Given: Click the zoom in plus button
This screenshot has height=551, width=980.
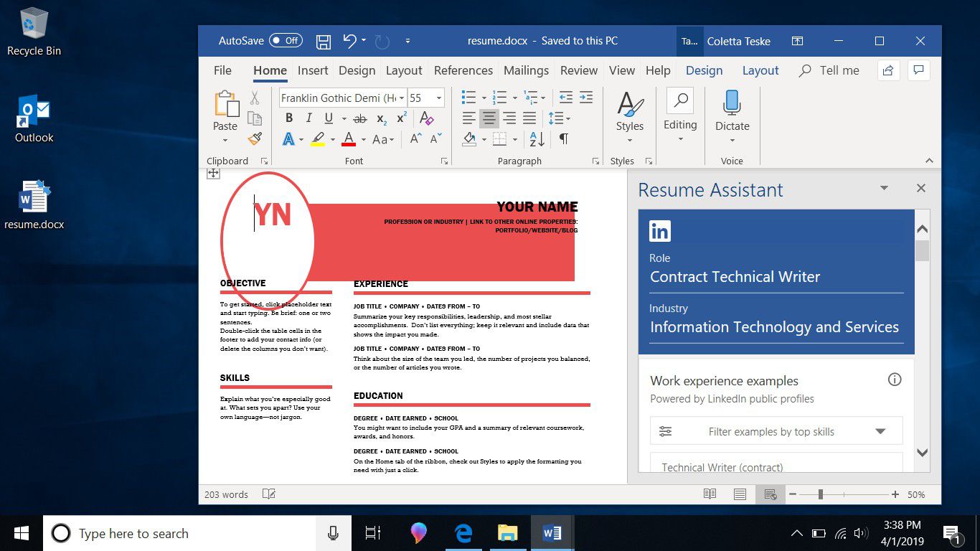Looking at the screenshot, I should [895, 494].
